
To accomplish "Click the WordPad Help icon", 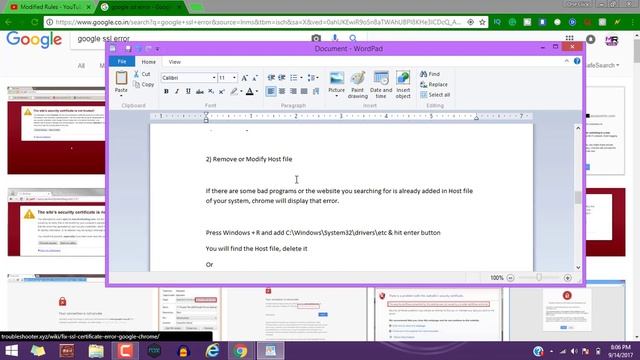I will point(577,61).
